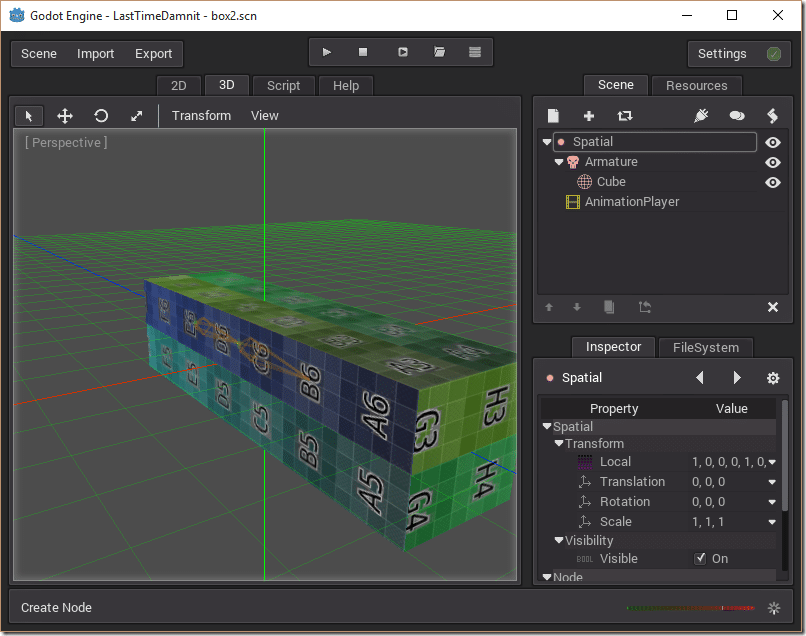Image resolution: width=806 pixels, height=636 pixels.
Task: Choose the Scale tool in the viewport toolbar
Action: pyautogui.click(x=136, y=115)
